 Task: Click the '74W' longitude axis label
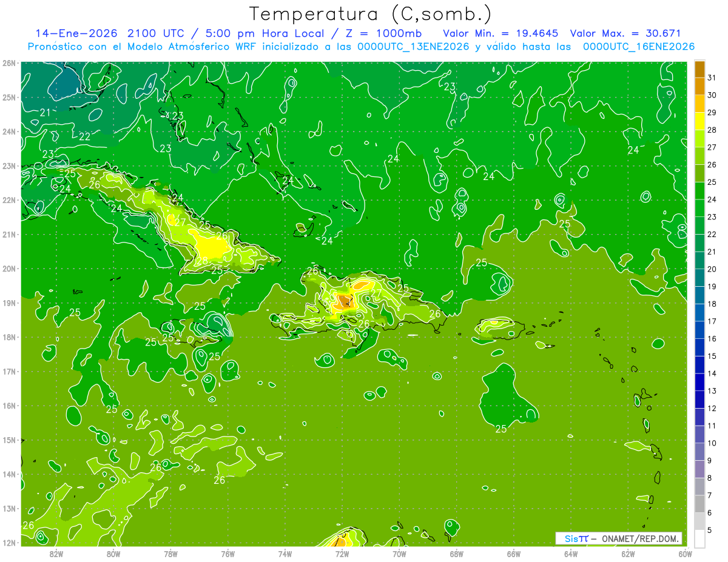tap(285, 554)
